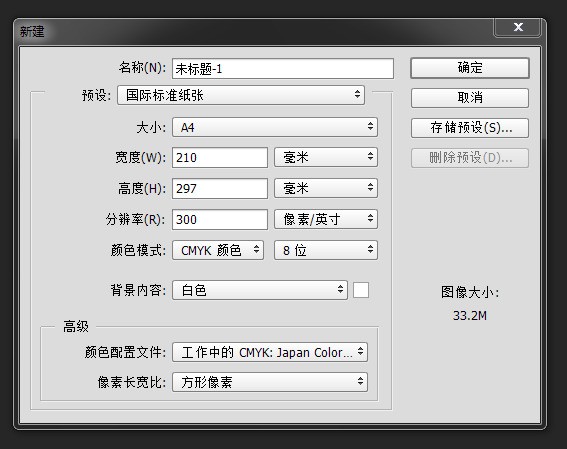The height and width of the screenshot is (449, 567).
Task: Open the 大小 dropdown showing A4
Action: 275,127
